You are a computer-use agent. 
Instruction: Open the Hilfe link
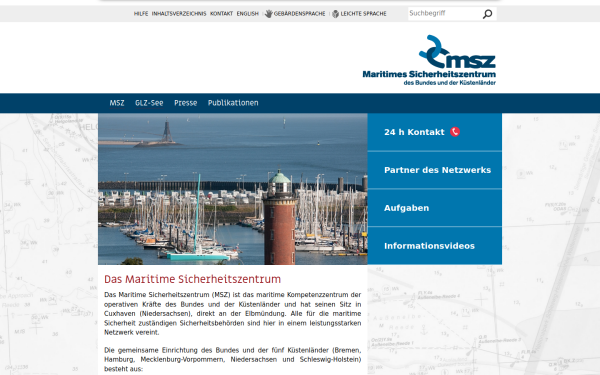pyautogui.click(x=141, y=14)
